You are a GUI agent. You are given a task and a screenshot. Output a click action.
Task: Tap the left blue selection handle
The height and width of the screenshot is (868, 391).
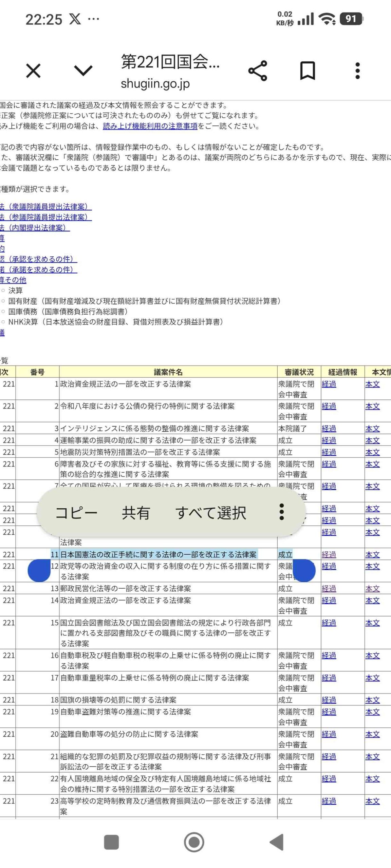click(39, 570)
